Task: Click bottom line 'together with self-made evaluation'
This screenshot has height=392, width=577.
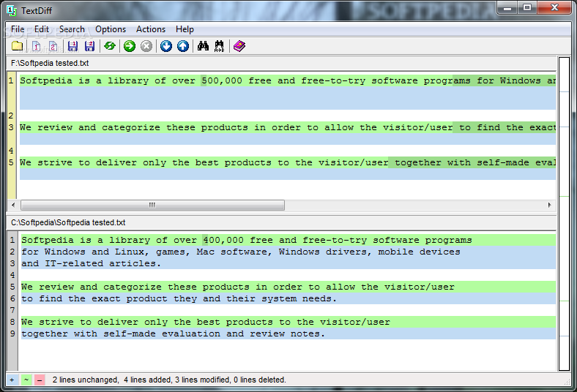Action: coord(288,333)
